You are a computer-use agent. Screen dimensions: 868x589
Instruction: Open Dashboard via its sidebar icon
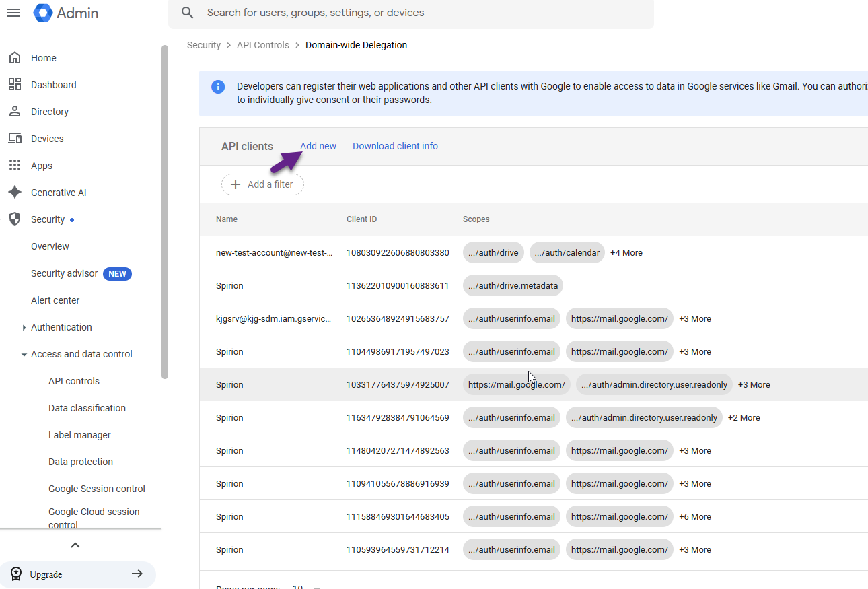click(x=15, y=85)
